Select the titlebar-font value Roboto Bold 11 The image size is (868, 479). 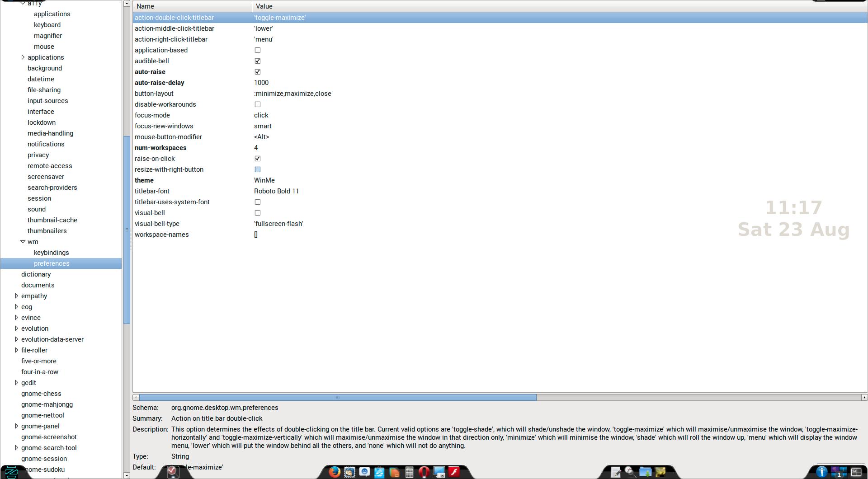pos(276,191)
